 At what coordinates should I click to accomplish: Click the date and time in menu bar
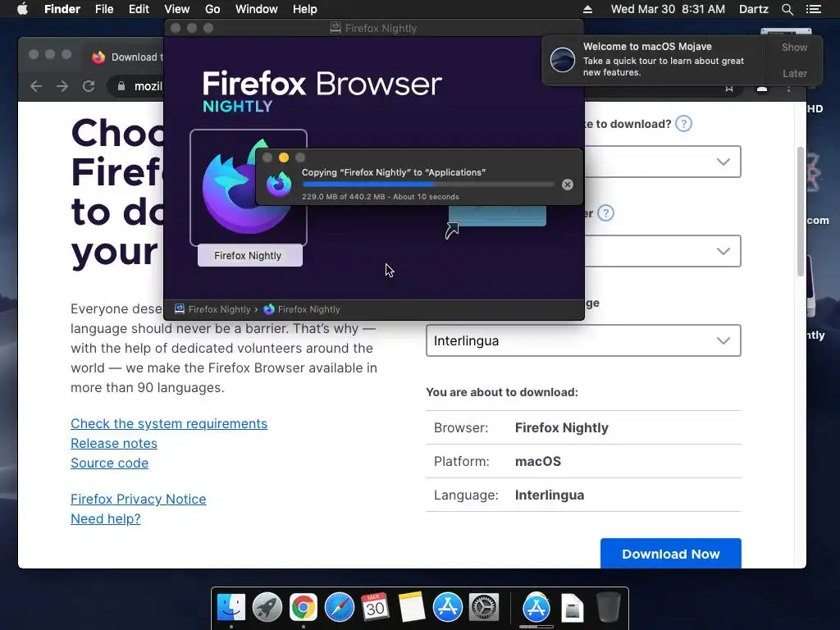(668, 9)
